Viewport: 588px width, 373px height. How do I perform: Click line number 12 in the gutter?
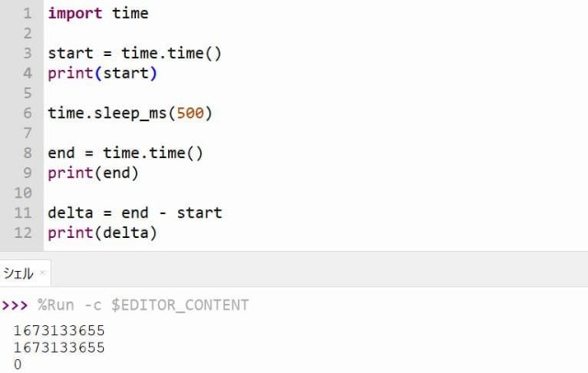coord(23,232)
